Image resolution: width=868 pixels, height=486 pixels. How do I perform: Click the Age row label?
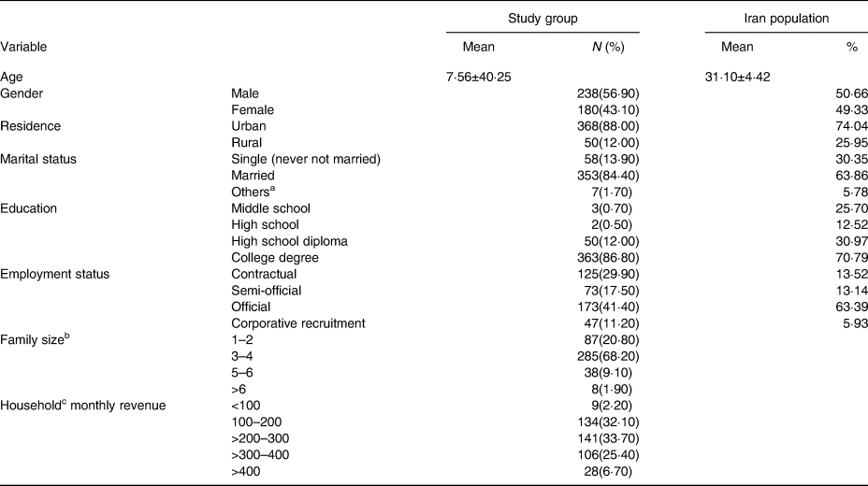point(12,77)
